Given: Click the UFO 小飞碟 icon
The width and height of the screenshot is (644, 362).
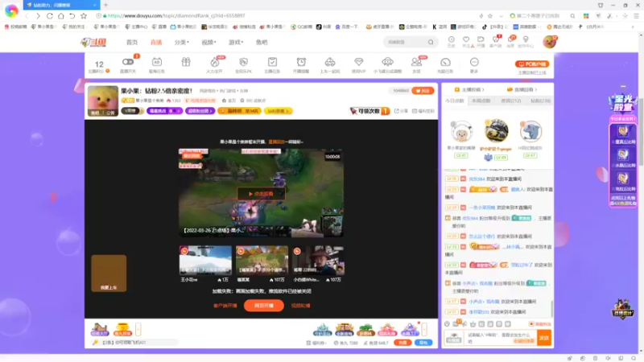Looking at the screenshot, I should [387, 63].
